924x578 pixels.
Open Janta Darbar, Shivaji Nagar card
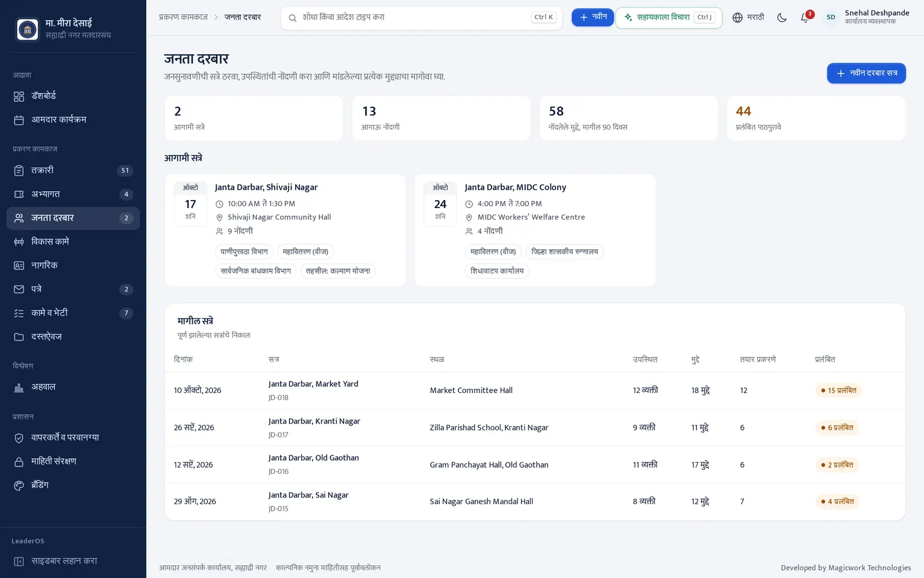(285, 230)
